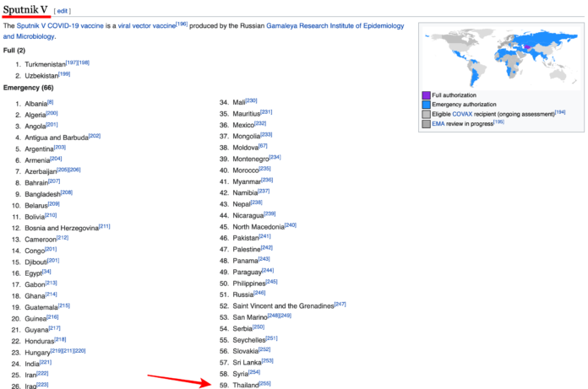The width and height of the screenshot is (588, 389).
Task: Click citation 219 next to Hungary
Action: click(x=57, y=351)
